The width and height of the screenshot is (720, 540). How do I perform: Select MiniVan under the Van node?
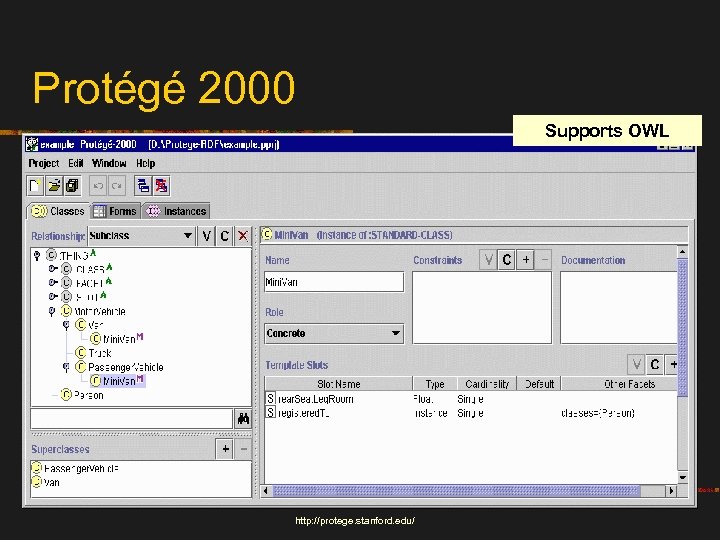118,339
